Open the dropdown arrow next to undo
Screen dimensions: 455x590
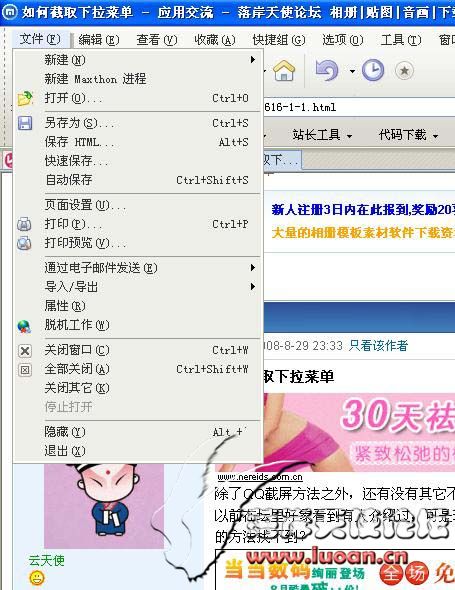[x=352, y=71]
